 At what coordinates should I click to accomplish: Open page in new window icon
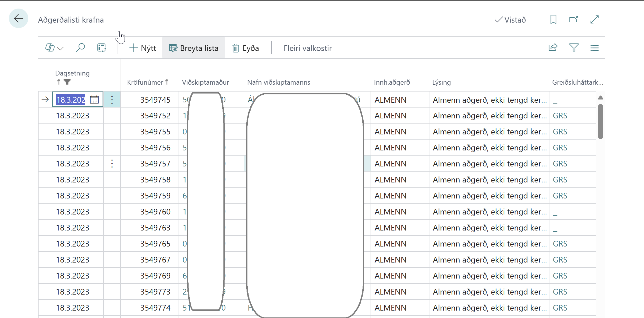(573, 19)
